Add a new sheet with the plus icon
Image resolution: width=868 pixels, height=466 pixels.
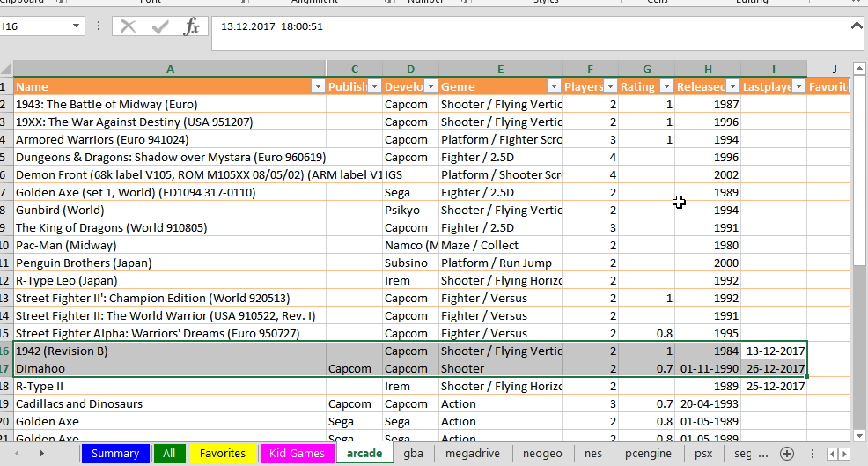click(x=787, y=454)
